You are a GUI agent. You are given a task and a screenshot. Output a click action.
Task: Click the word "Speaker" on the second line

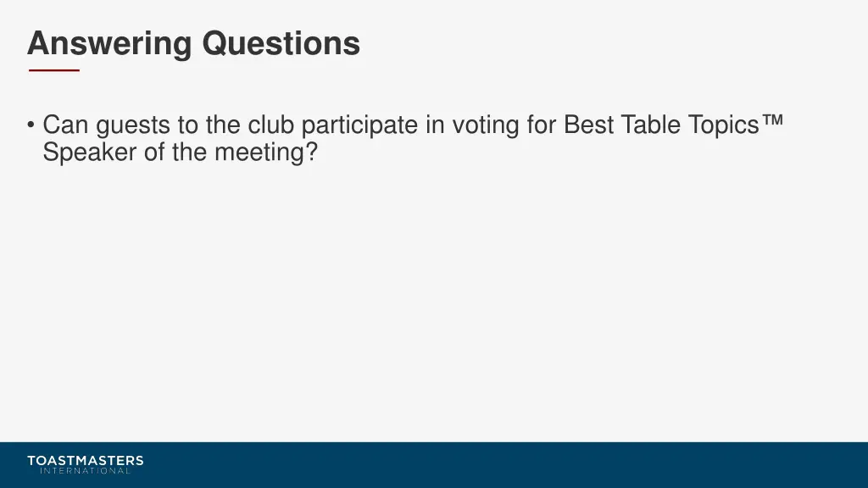(x=89, y=152)
